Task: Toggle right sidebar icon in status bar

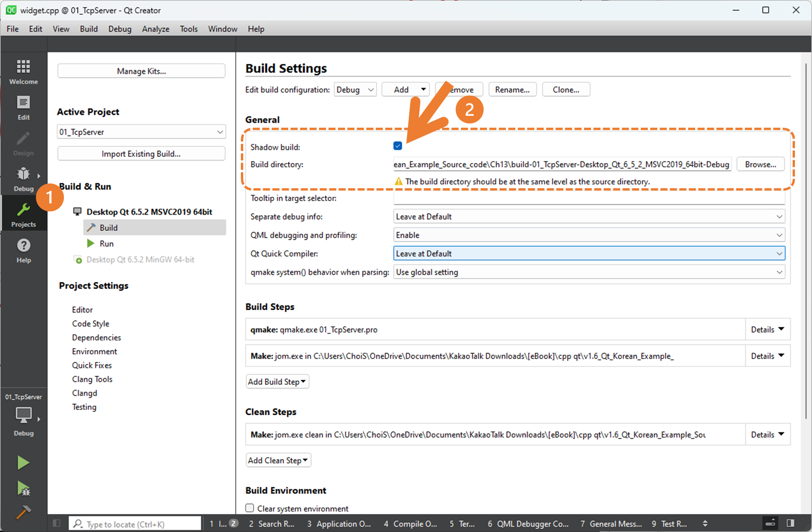Action: coord(790,523)
